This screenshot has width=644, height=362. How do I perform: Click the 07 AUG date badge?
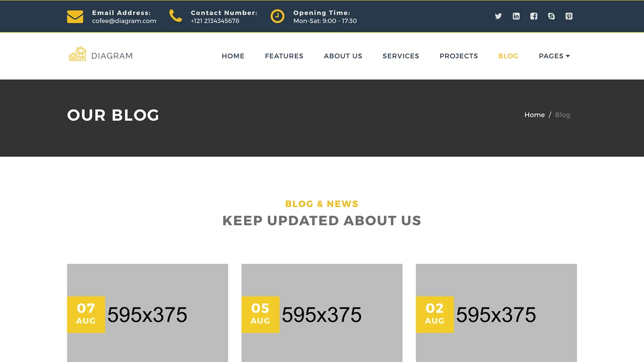click(x=86, y=314)
